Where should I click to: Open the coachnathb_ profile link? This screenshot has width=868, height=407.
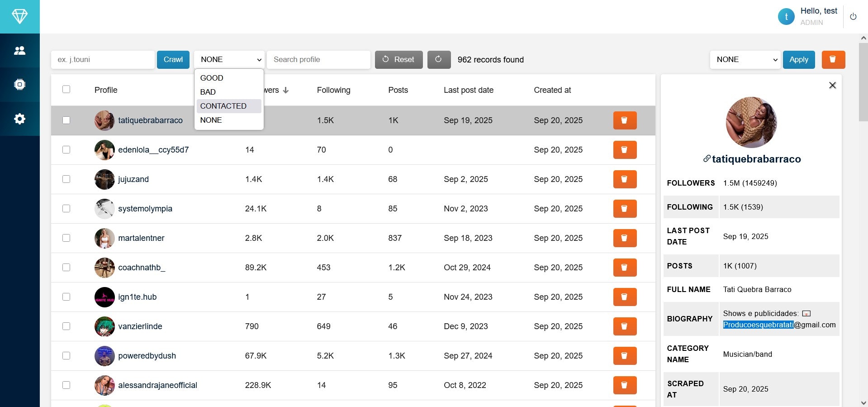(x=142, y=268)
